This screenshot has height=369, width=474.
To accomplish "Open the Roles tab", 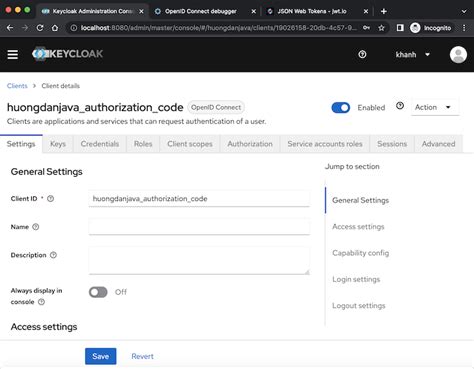I will (x=143, y=144).
